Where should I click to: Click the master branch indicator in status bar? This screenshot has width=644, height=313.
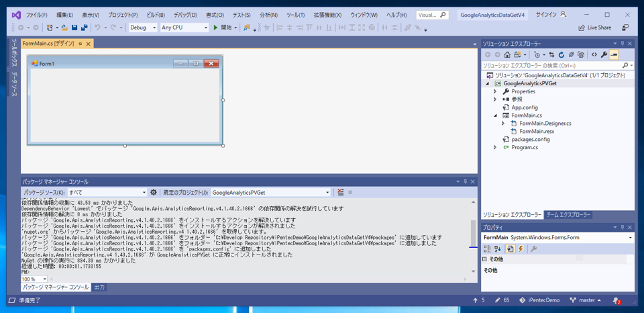(x=586, y=300)
